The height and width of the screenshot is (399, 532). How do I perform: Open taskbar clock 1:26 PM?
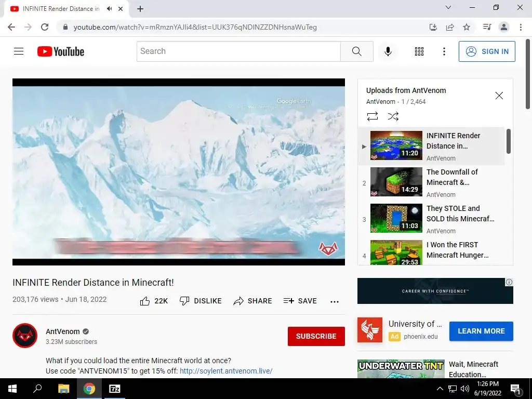coord(487,389)
